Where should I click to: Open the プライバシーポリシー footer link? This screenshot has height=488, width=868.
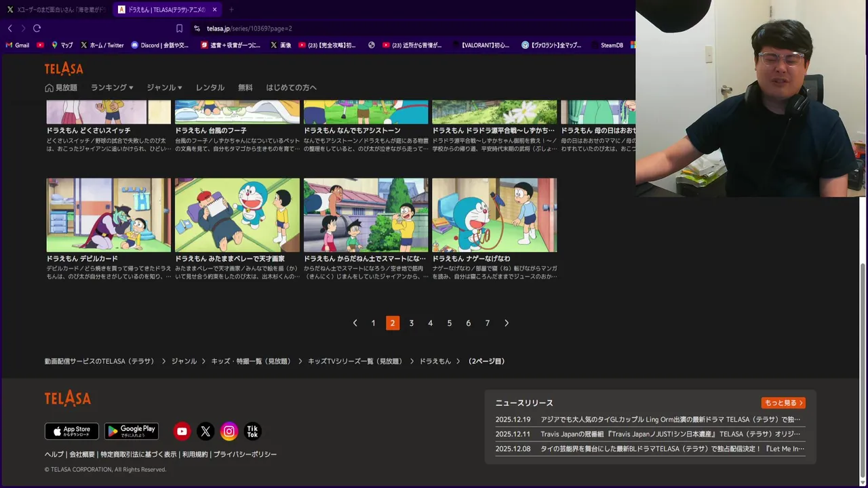[x=245, y=454]
